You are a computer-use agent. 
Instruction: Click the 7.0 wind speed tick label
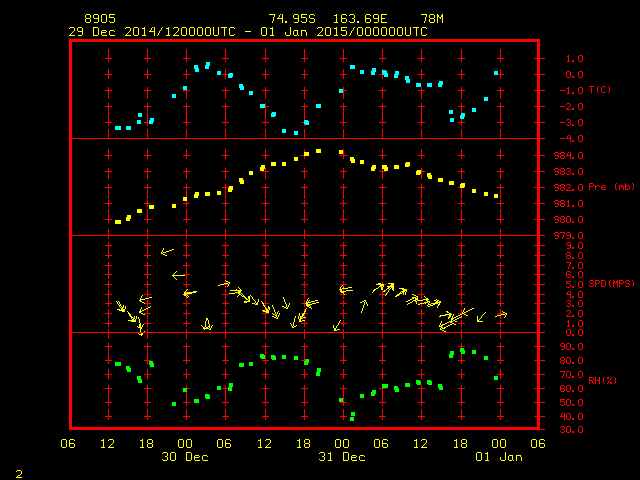574,266
